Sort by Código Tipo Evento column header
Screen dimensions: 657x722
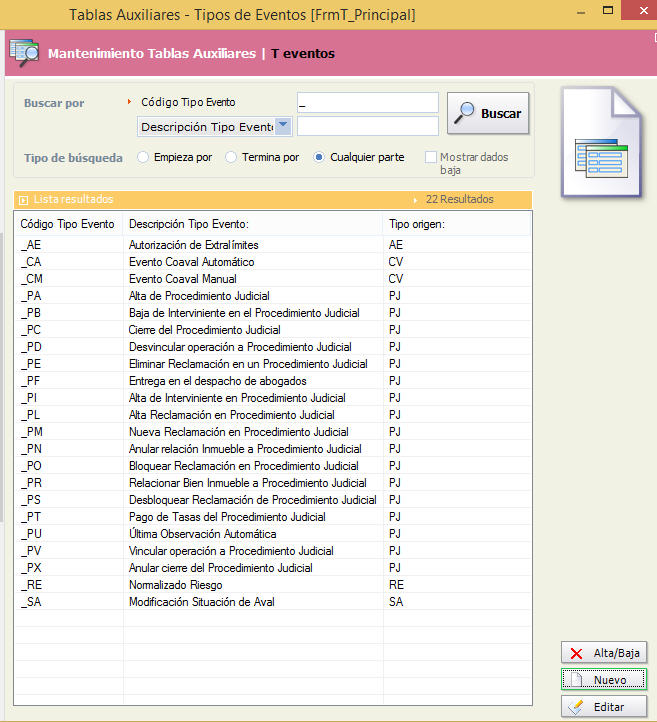68,224
